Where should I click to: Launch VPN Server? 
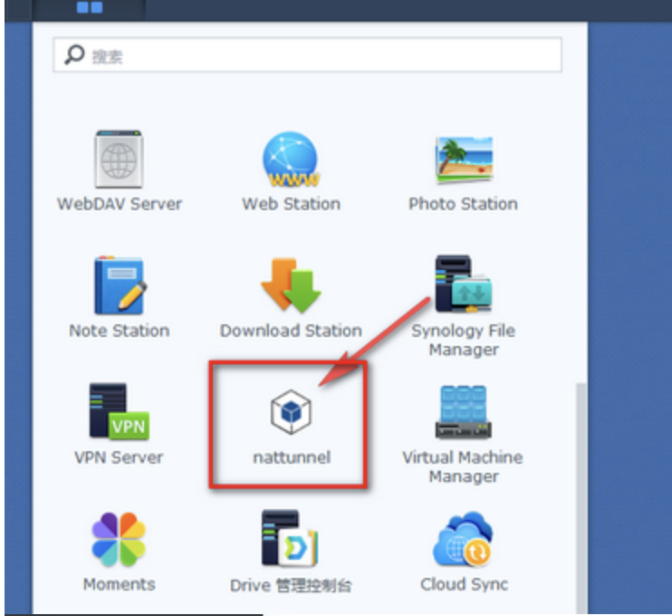tap(119, 411)
